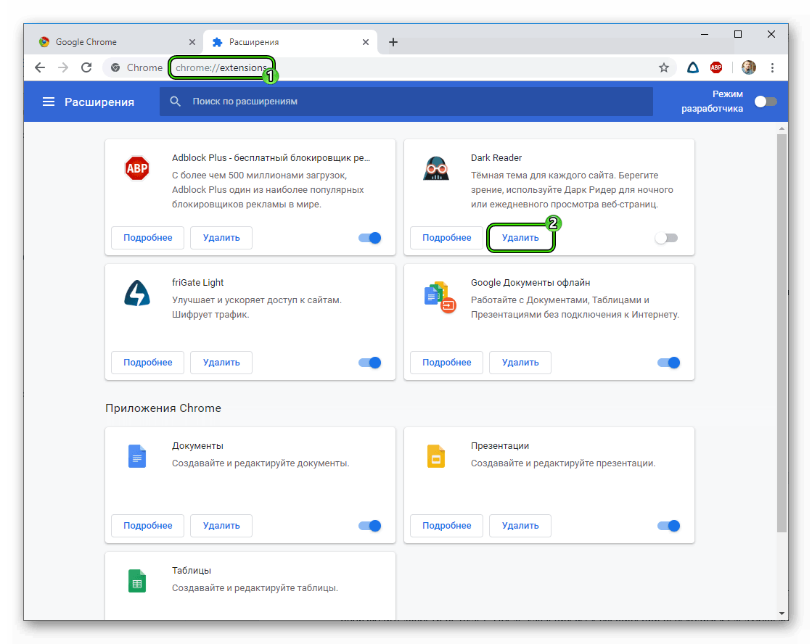Click the friGate Light extension logo
The height and width of the screenshot is (644, 812).
137,293
